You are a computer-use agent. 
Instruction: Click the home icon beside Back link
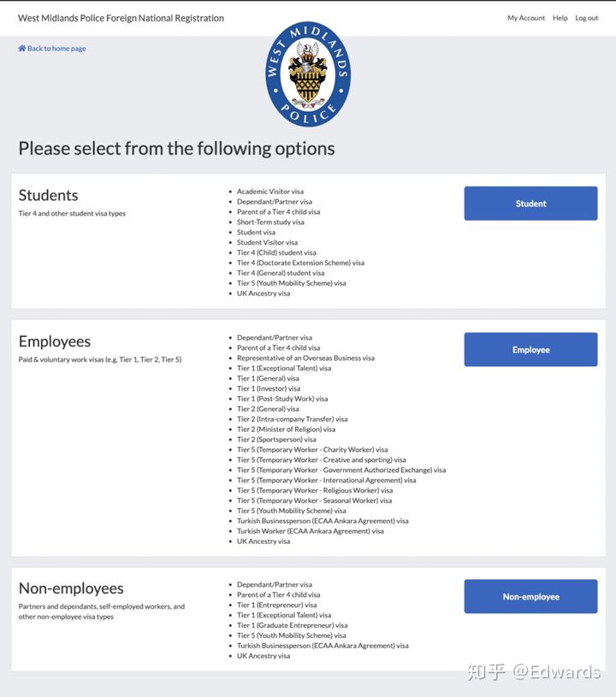[22, 49]
